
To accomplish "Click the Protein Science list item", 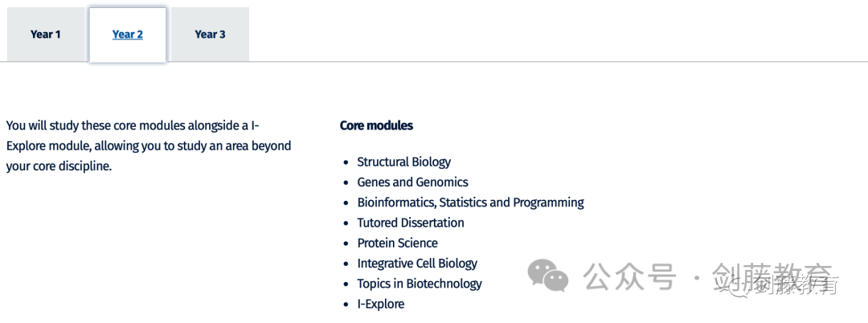I will pos(398,243).
